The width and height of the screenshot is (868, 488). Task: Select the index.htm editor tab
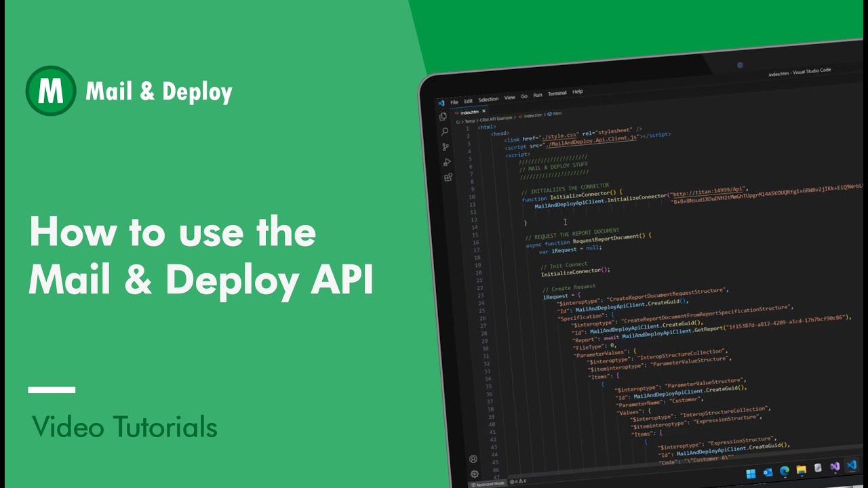(x=469, y=113)
